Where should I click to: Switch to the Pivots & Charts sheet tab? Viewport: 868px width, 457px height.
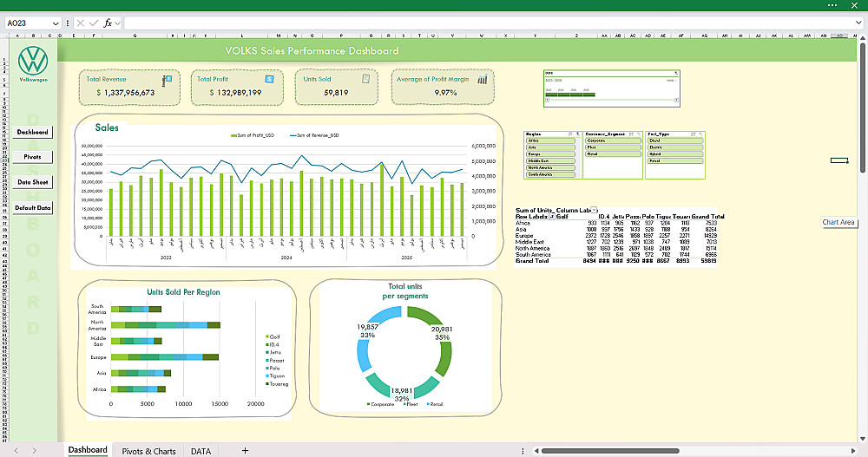coord(148,451)
